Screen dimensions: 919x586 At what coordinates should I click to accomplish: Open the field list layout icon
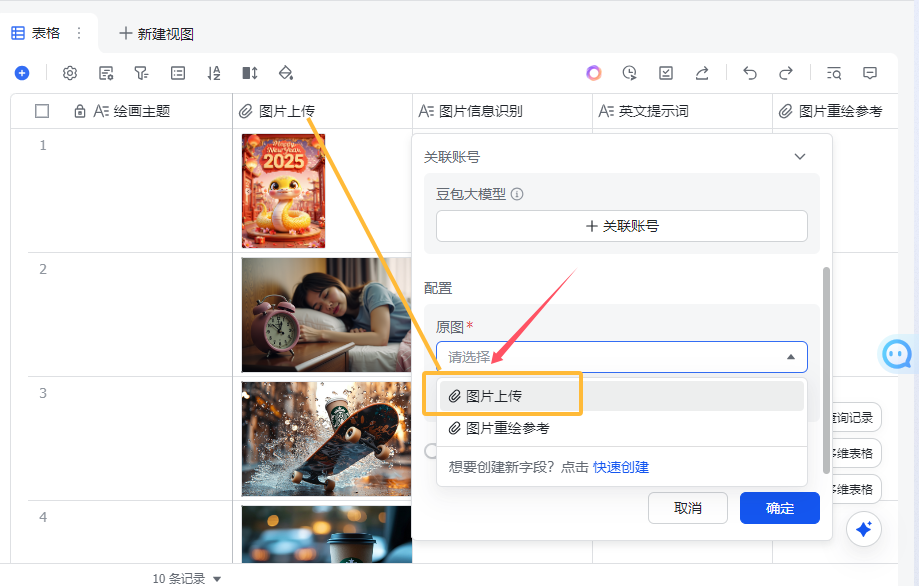click(x=178, y=73)
